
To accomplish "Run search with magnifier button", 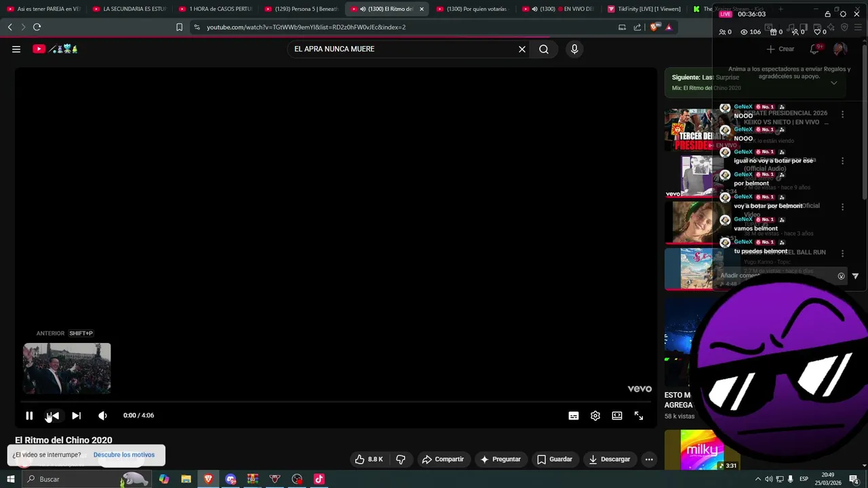I will [544, 49].
